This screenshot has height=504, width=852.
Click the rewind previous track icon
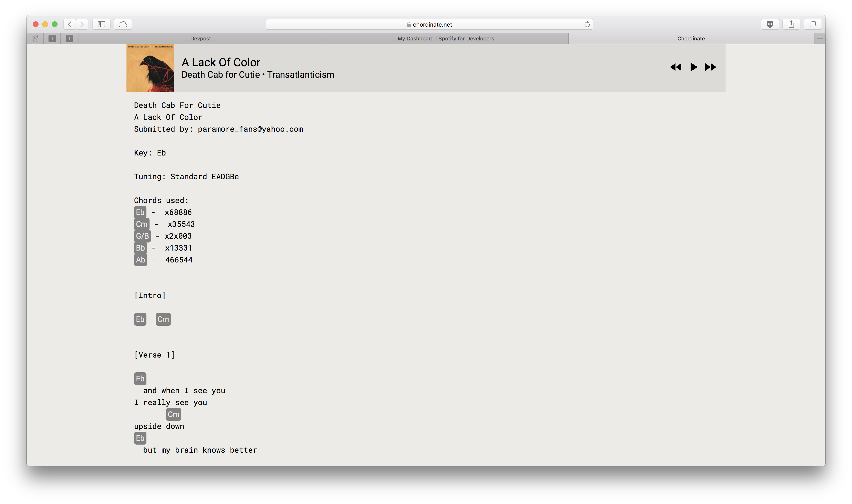pyautogui.click(x=675, y=67)
